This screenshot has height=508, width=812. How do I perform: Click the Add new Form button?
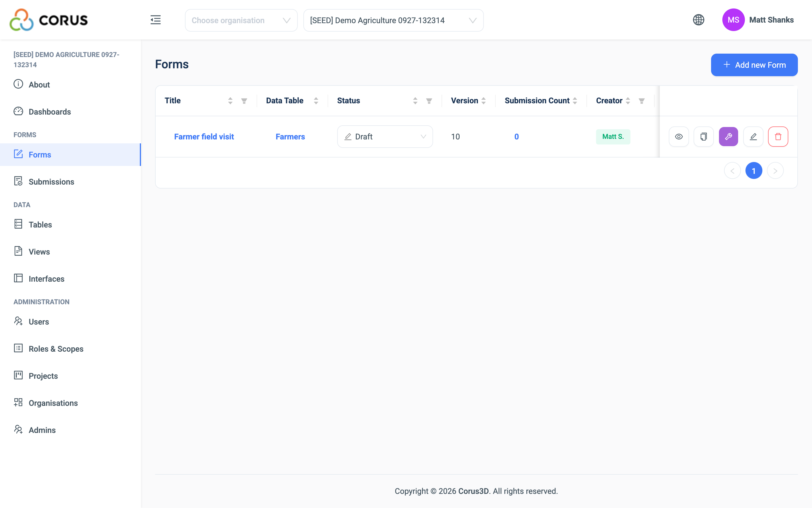click(754, 65)
